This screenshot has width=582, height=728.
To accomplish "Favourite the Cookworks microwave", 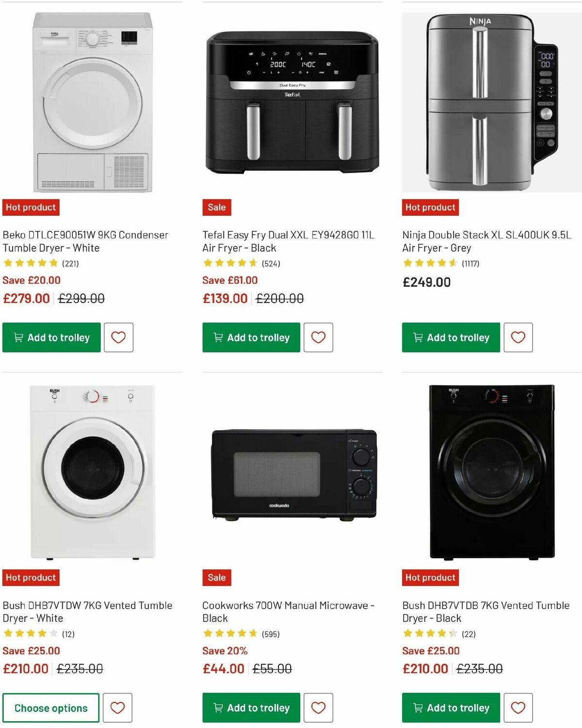I will pyautogui.click(x=318, y=708).
